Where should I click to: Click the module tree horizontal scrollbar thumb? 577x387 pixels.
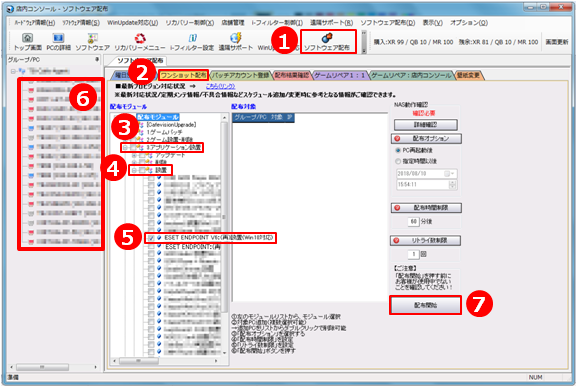click(139, 361)
